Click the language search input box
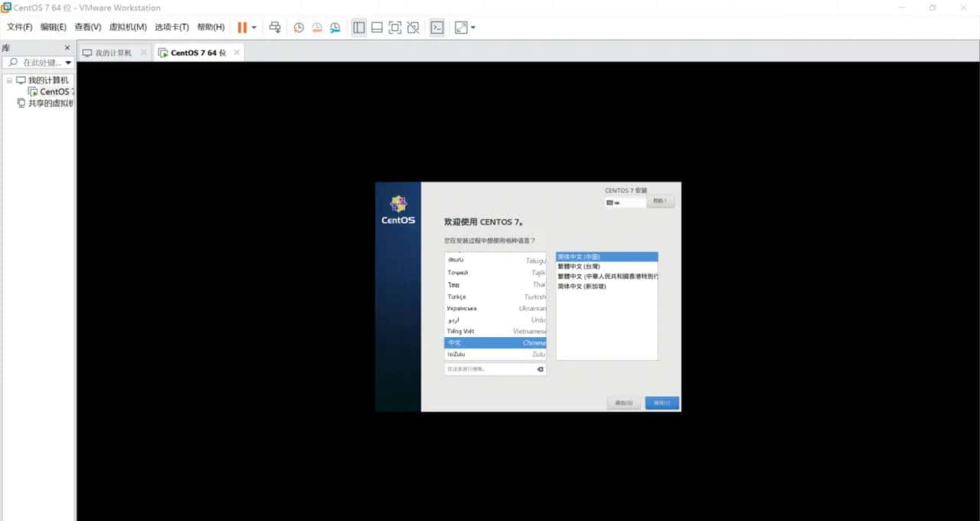Viewport: 980px width, 521px height. tap(490, 369)
